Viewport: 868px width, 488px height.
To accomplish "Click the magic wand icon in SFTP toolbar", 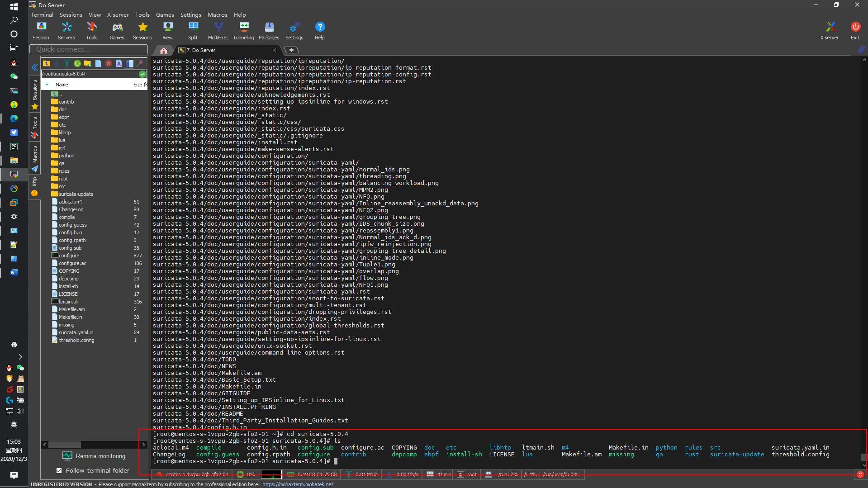I will pos(140,63).
